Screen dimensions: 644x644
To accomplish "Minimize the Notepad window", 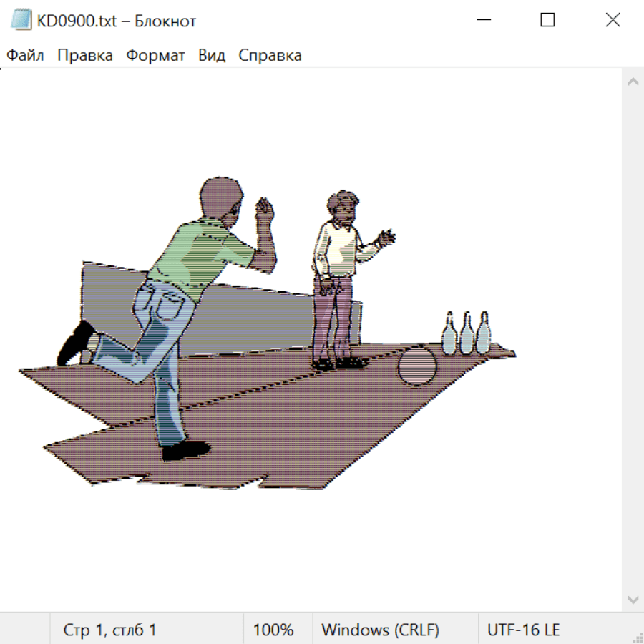I will (482, 20).
